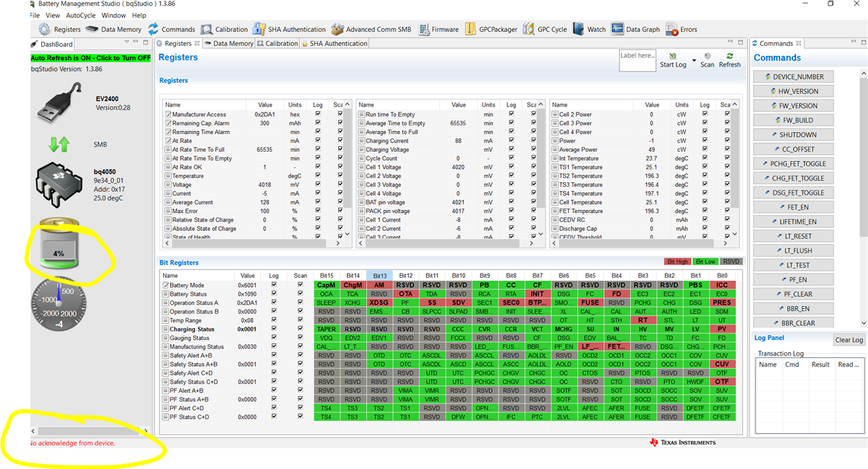
Task: Toggle Log checkbox for Charging Status
Action: (x=274, y=329)
